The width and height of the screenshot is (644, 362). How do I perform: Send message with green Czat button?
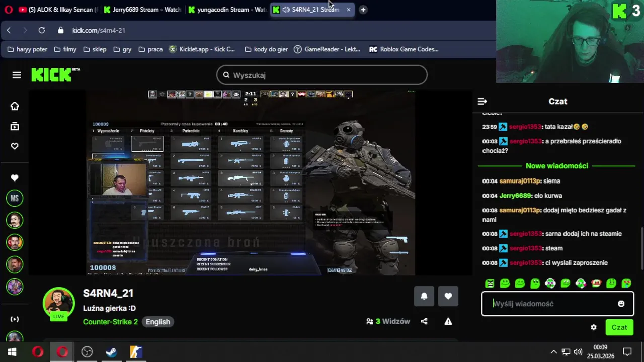click(x=619, y=327)
